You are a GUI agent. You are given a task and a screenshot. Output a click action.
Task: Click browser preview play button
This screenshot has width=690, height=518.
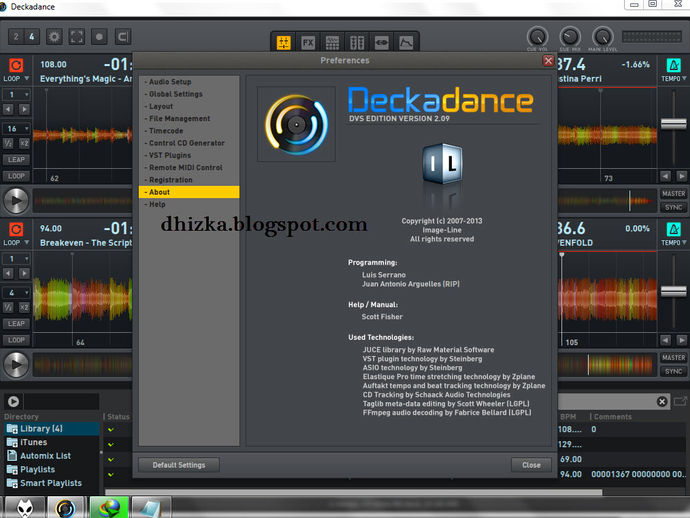pos(14,401)
